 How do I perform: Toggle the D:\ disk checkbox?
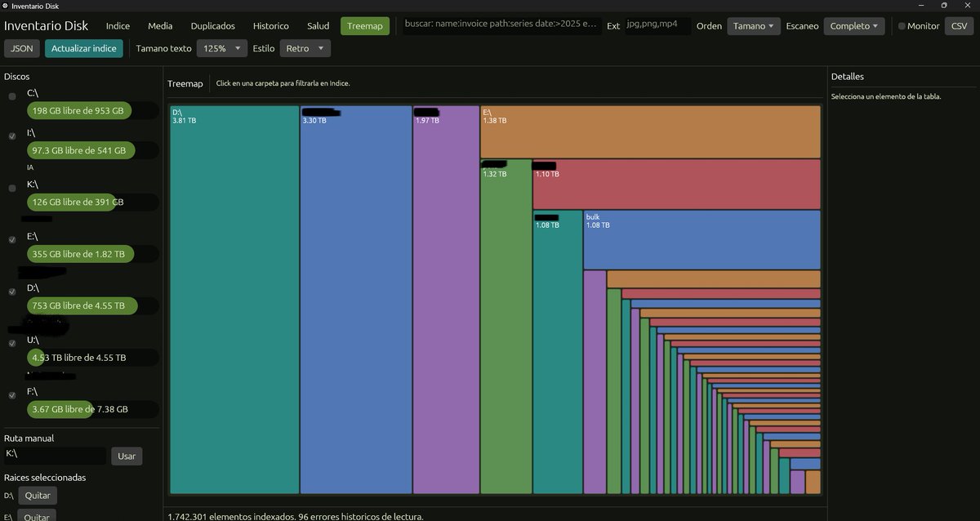[x=12, y=292]
